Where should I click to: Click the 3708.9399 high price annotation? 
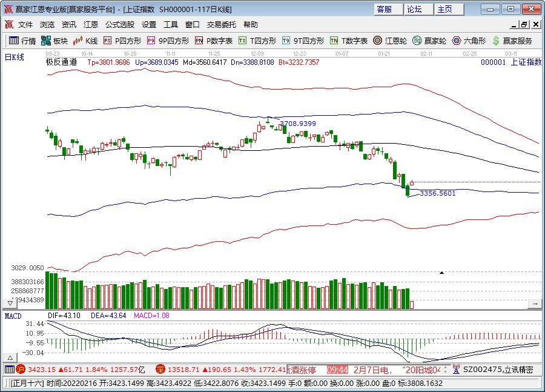click(x=298, y=124)
